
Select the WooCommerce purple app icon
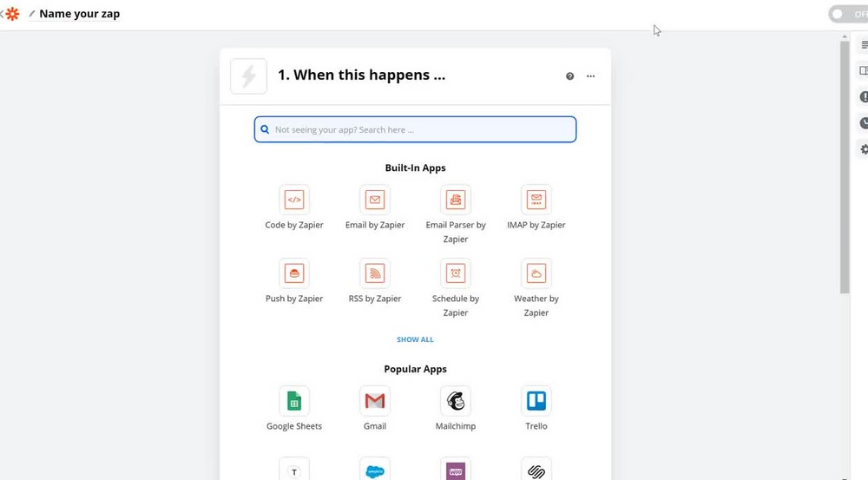[456, 470]
